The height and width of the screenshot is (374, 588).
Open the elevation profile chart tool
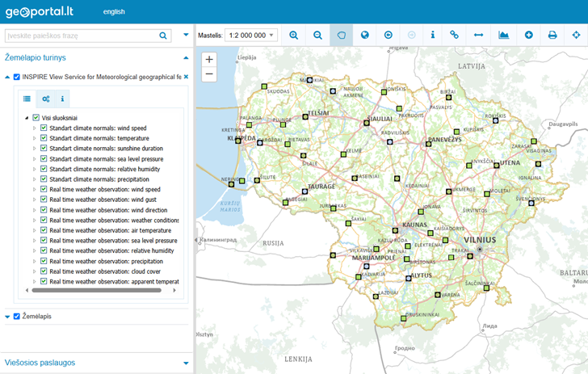(x=504, y=35)
